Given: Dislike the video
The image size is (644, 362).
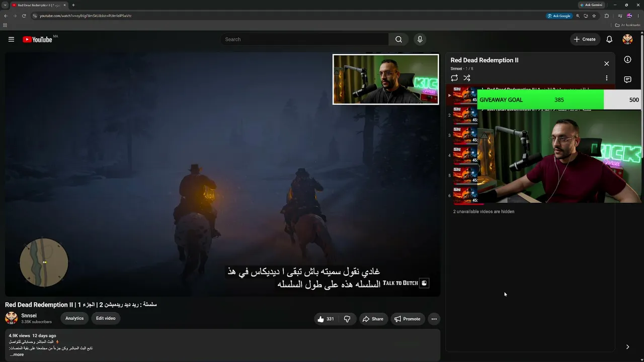Looking at the screenshot, I should coord(347,319).
